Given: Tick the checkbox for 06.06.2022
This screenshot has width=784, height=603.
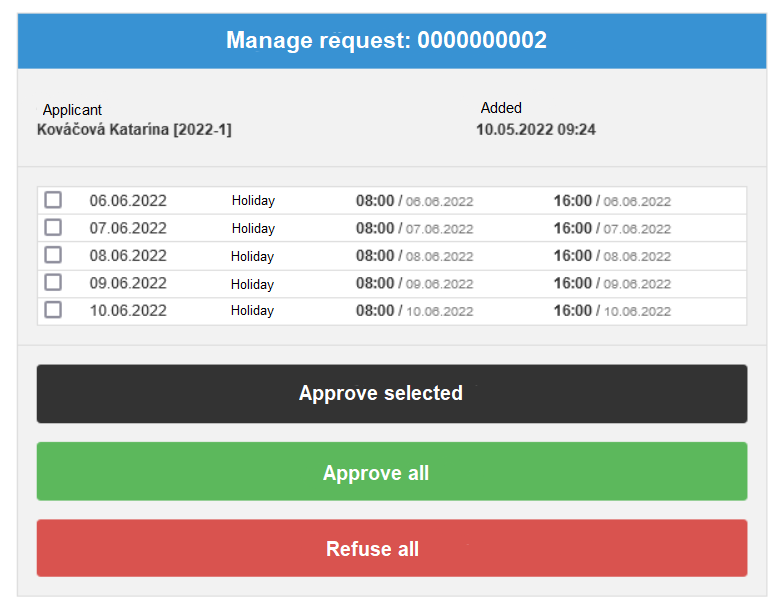Looking at the screenshot, I should point(53,200).
